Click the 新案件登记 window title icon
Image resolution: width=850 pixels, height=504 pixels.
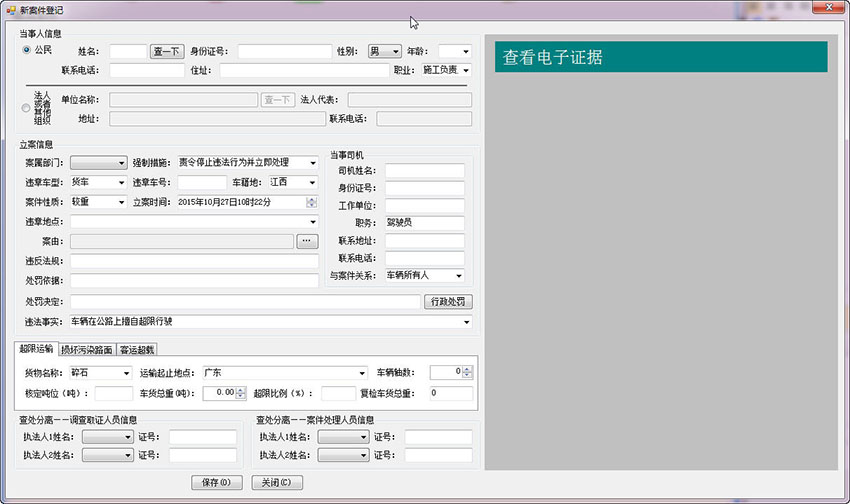click(x=10, y=10)
